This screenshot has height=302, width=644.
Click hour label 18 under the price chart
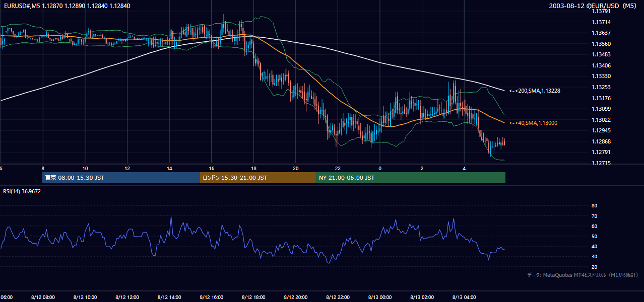pos(253,168)
